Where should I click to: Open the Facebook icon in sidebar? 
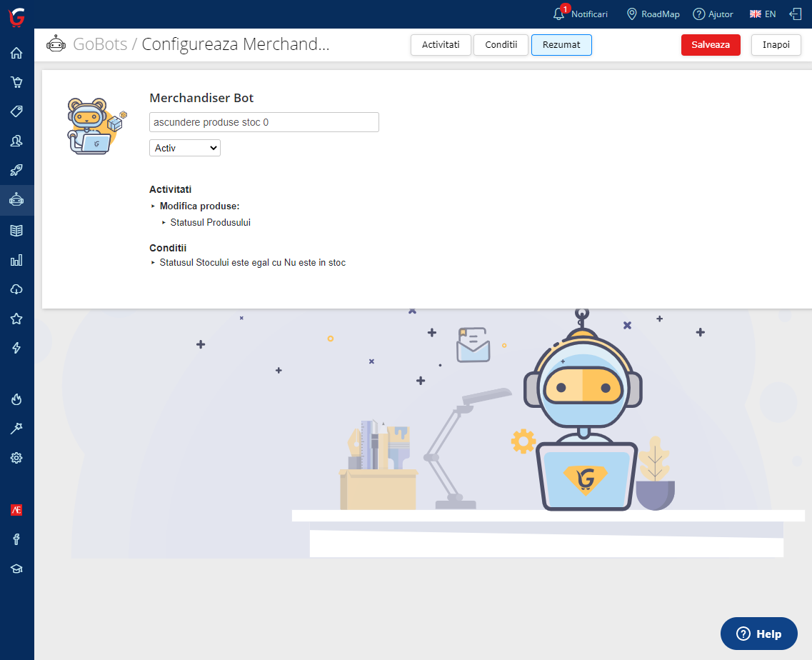tap(16, 539)
